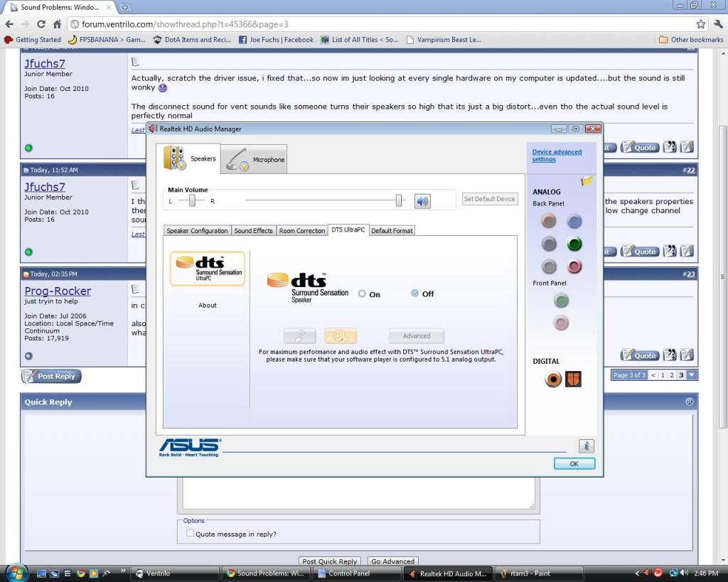Reload the forum page
This screenshot has width=728, height=582.
[x=41, y=24]
